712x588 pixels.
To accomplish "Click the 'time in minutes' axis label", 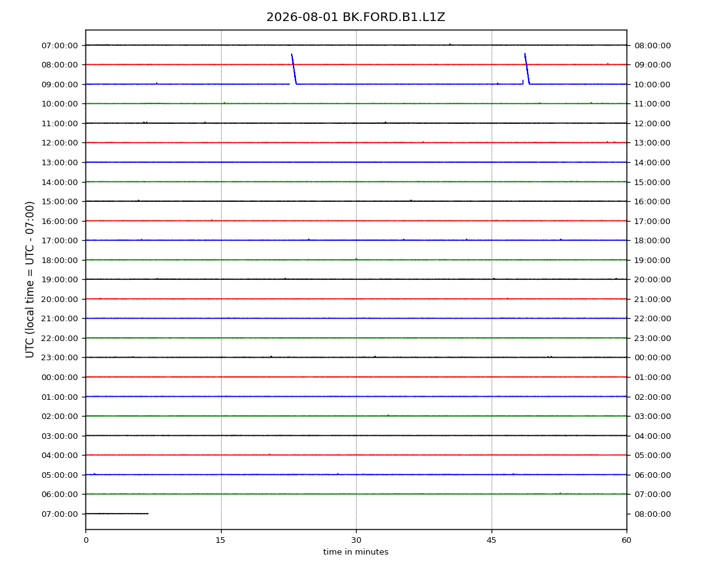I will [x=355, y=552].
